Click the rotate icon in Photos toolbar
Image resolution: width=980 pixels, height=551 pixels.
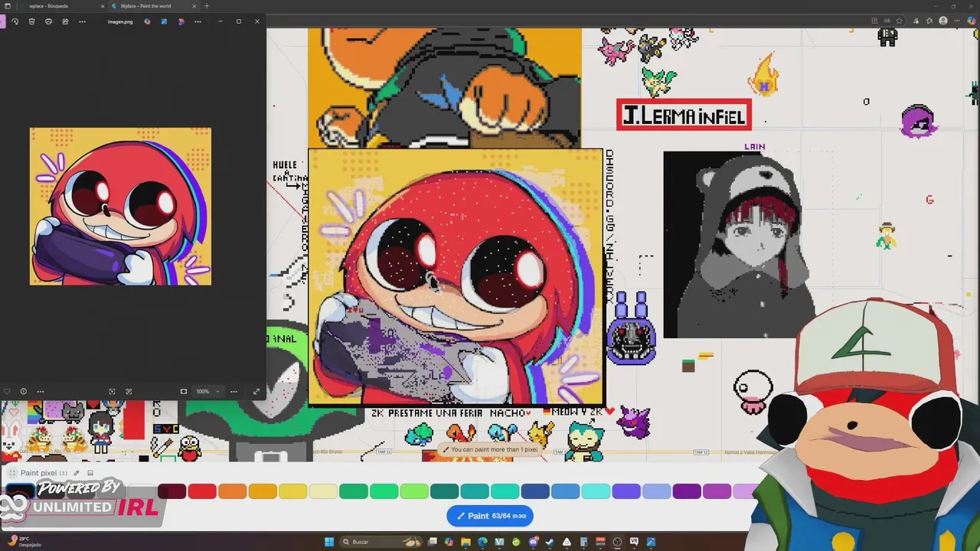(x=15, y=21)
